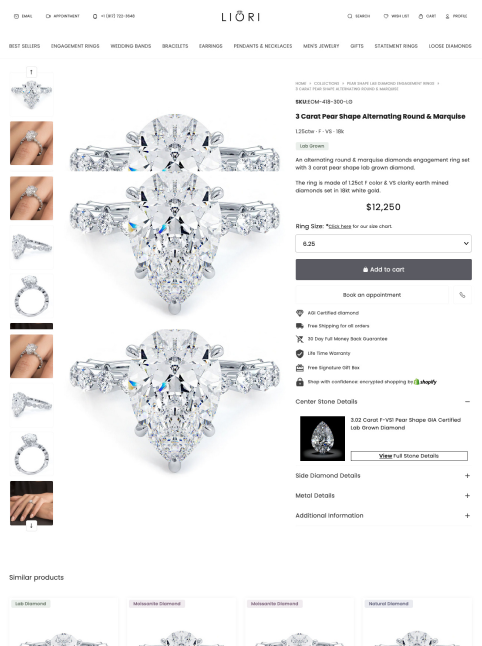
Task: Open the Cart bag icon
Action: click(421, 16)
